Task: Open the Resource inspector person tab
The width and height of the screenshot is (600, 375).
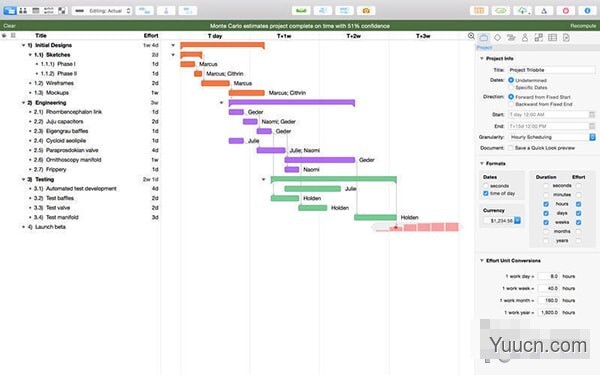Action: pos(525,38)
